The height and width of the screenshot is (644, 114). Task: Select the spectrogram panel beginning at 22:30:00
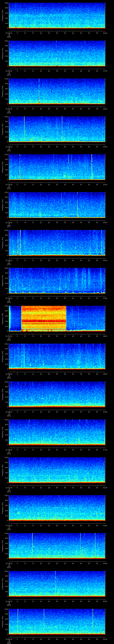click(57, 54)
